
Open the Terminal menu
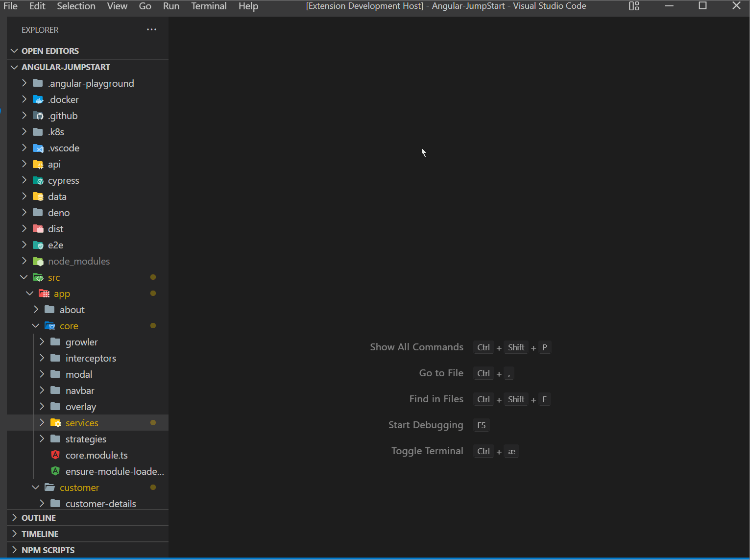(x=209, y=6)
